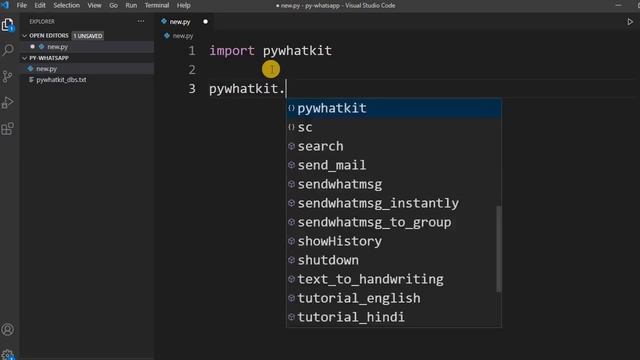This screenshot has width=640, height=360.
Task: Choose search suggestion in autocomplete
Action: coord(394,146)
